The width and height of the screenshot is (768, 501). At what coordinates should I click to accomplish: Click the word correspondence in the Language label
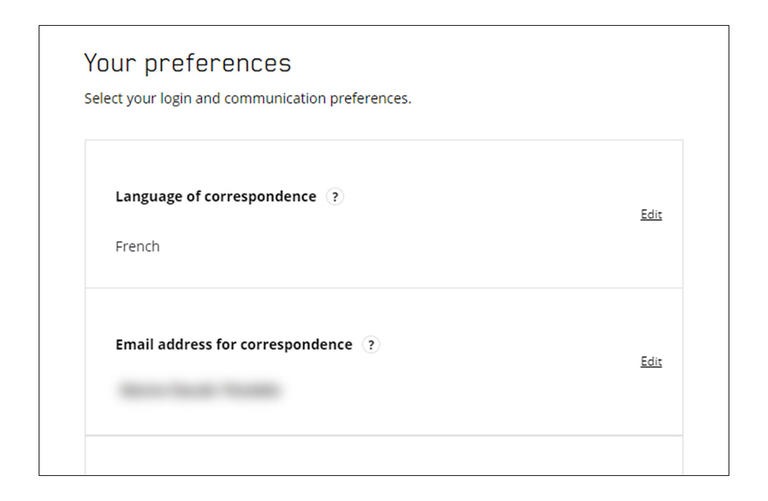260,197
